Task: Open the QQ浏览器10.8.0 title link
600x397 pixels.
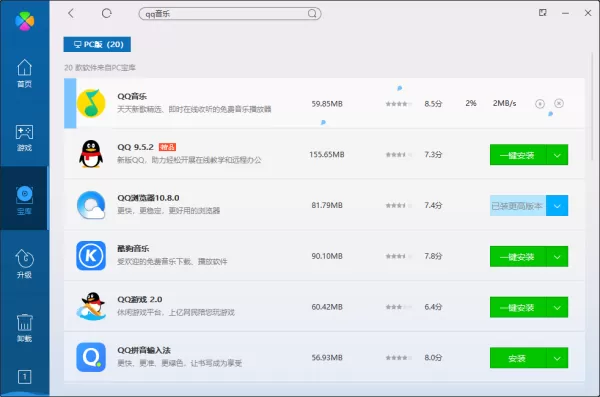Action: (148, 198)
